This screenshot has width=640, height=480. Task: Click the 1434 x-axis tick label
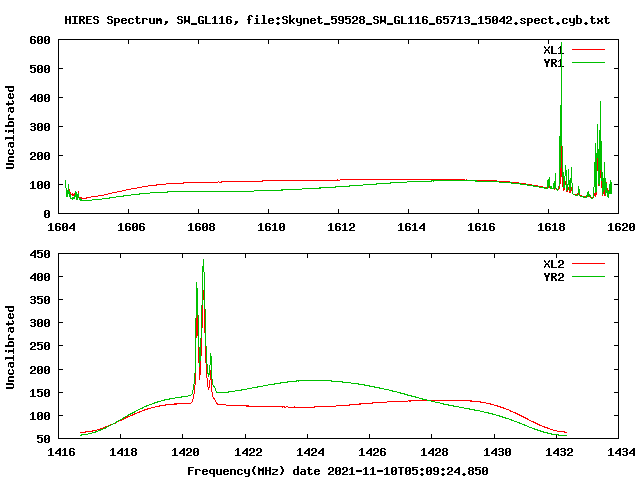pyautogui.click(x=621, y=452)
